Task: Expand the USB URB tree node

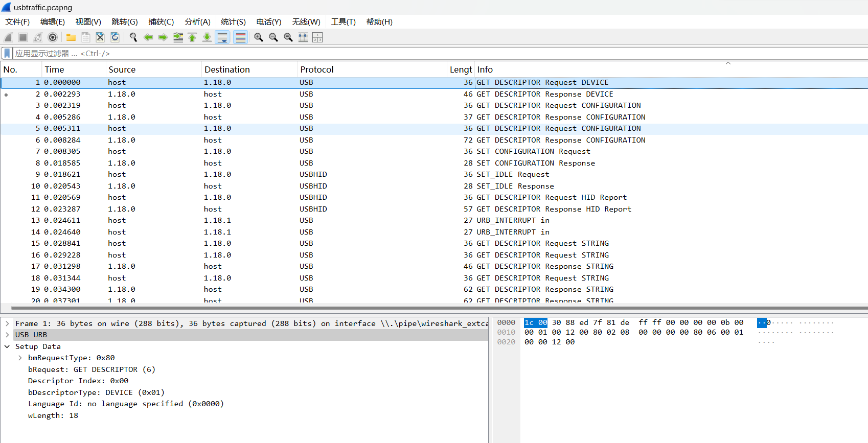Action: coord(7,335)
